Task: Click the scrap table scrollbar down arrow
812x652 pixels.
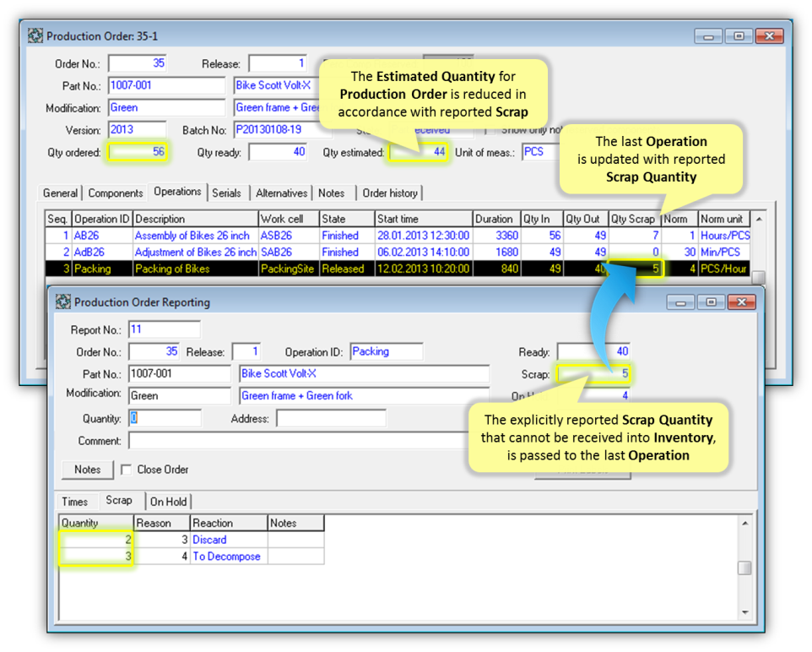Action: (x=744, y=612)
